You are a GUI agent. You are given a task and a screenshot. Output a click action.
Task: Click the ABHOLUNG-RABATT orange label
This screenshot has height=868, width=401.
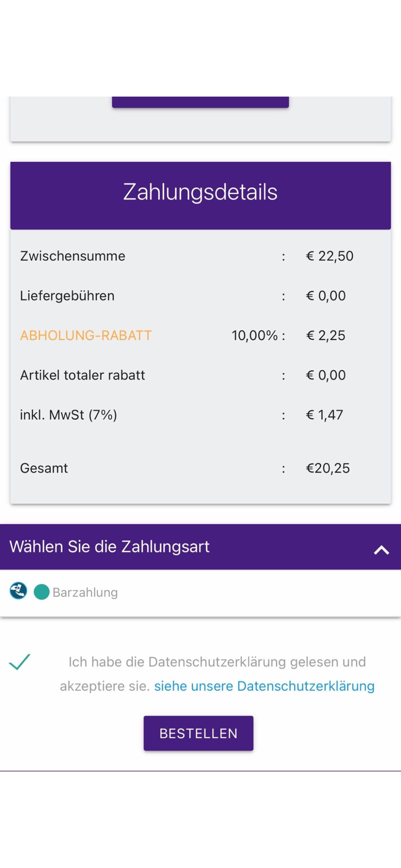[86, 335]
